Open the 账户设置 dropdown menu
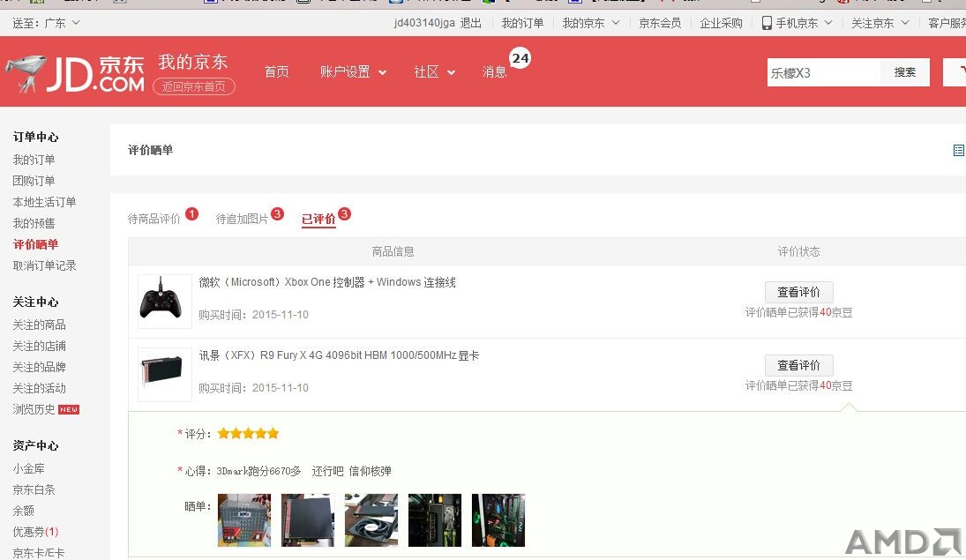The height and width of the screenshot is (560, 966). pyautogui.click(x=353, y=72)
